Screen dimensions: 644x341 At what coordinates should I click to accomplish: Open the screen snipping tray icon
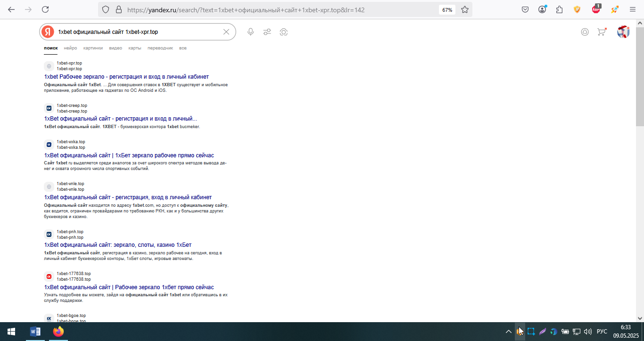[x=531, y=332]
